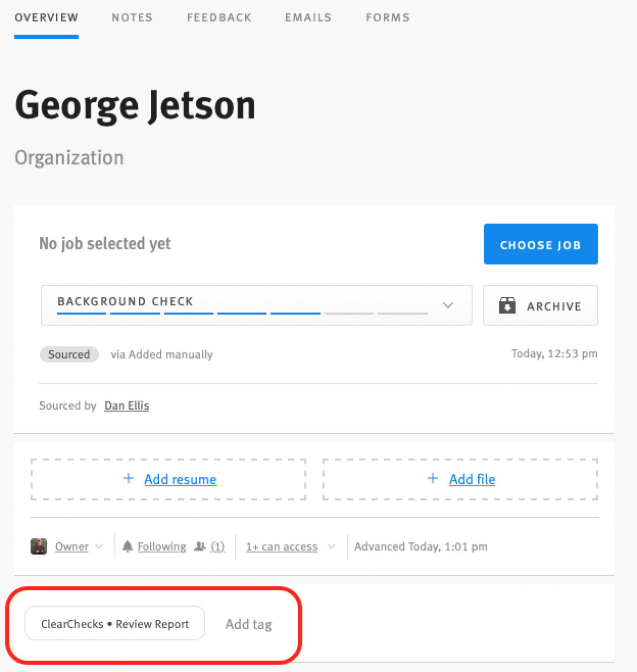Click the bell icon beside Following
The image size is (637, 672).
point(127,547)
